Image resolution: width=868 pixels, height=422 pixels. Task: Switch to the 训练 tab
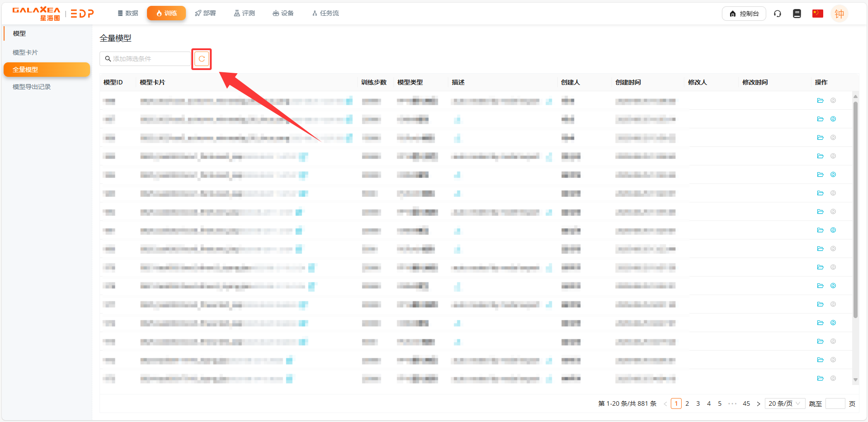[166, 13]
